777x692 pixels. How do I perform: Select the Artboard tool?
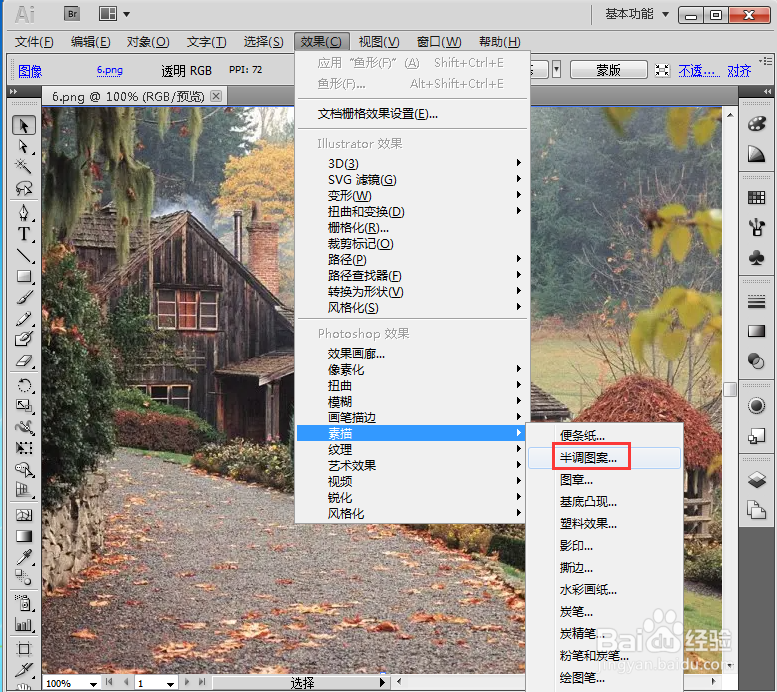pos(23,649)
